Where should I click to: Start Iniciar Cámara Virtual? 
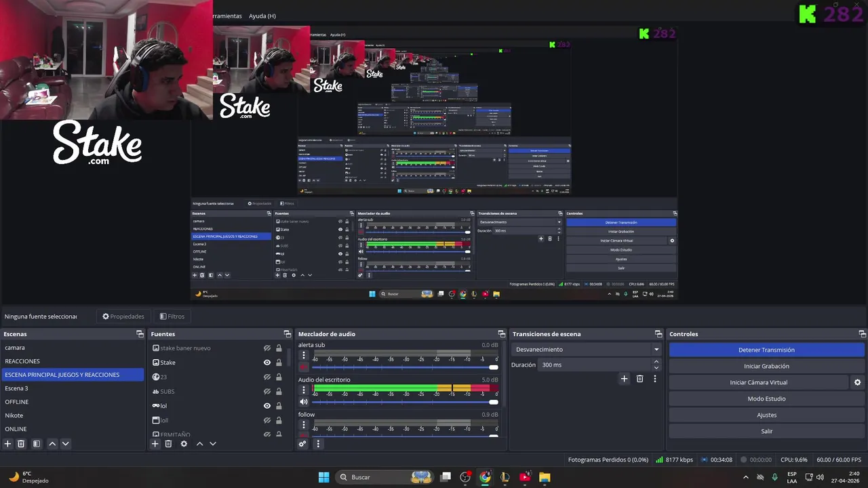pyautogui.click(x=758, y=382)
